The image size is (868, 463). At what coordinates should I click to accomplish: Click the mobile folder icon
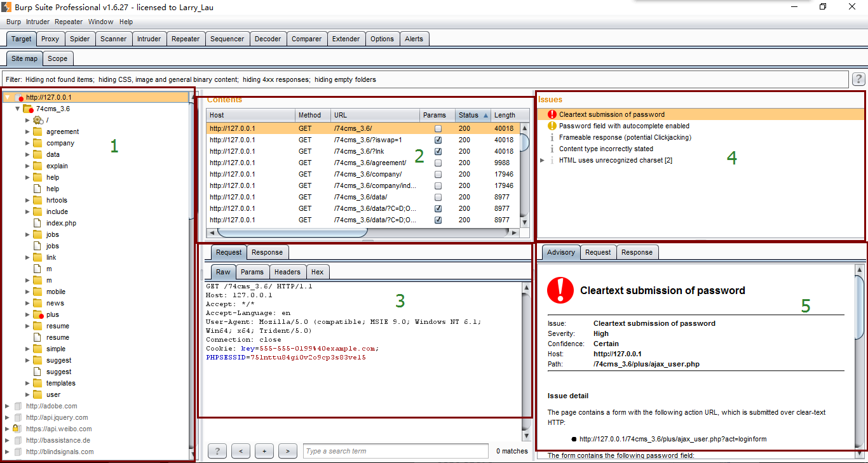37,292
